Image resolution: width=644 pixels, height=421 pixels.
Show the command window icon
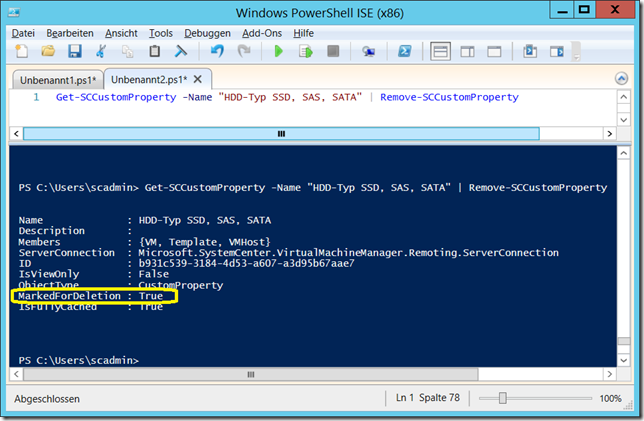[x=530, y=51]
